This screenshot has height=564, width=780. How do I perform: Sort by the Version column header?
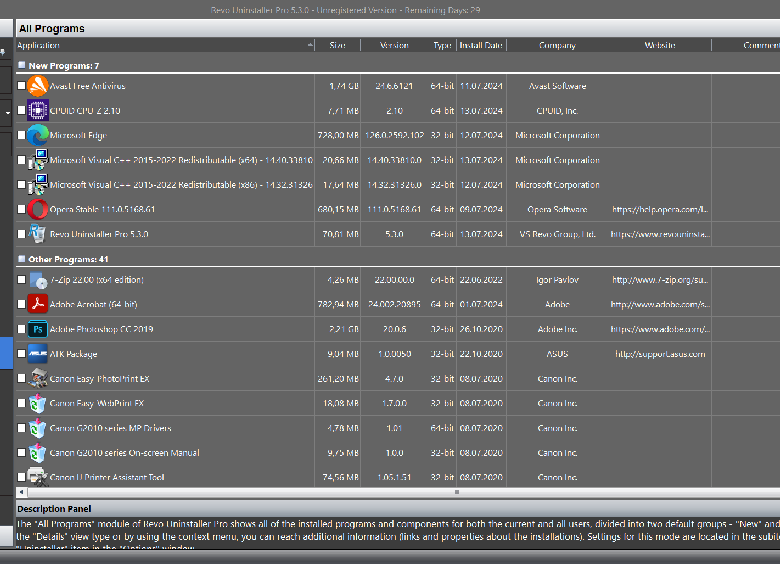click(x=394, y=45)
